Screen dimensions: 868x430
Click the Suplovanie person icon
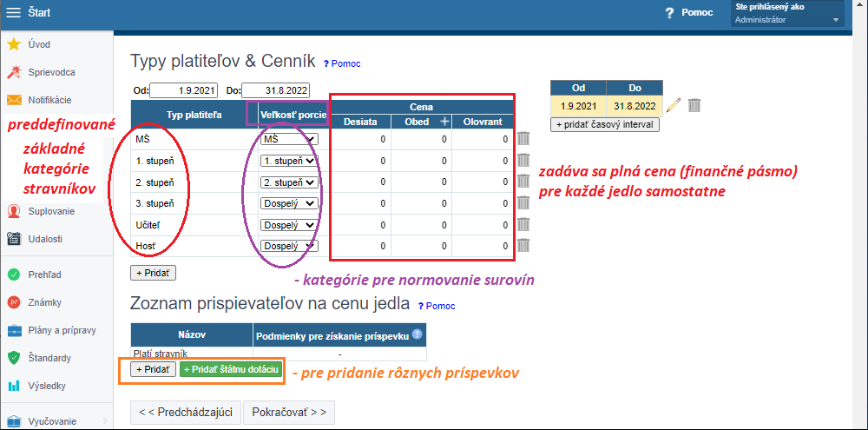pos(14,211)
